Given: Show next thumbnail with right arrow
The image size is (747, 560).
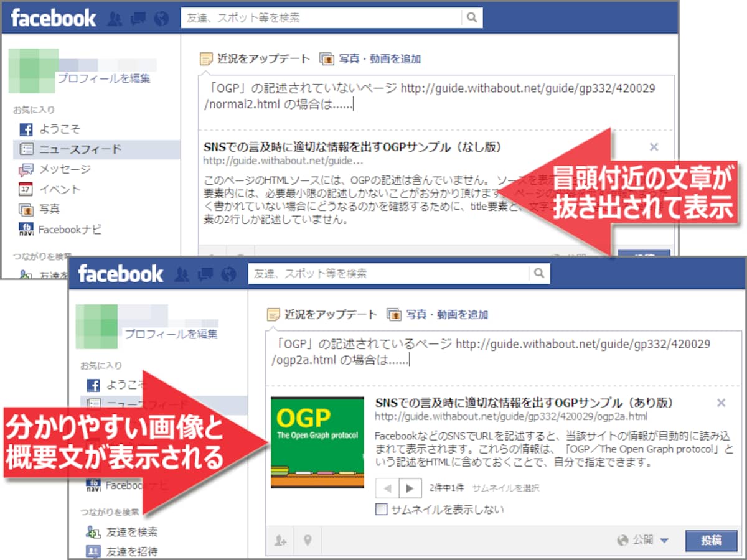Looking at the screenshot, I should [x=410, y=488].
